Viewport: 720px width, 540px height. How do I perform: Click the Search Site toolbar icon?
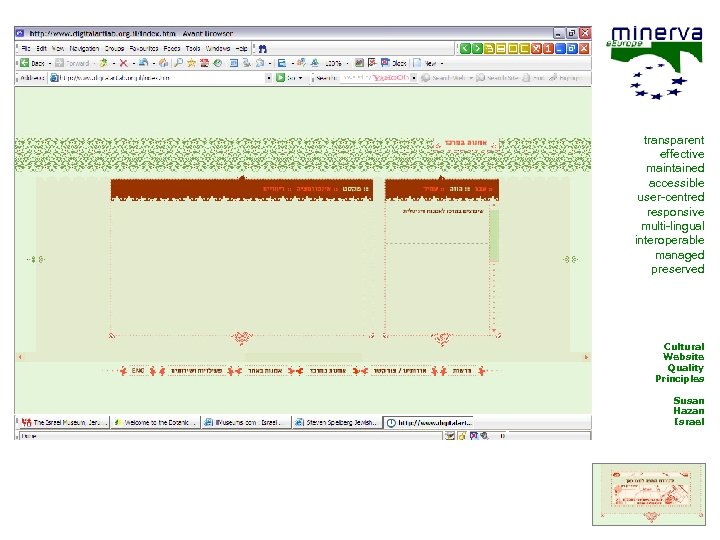480,78
